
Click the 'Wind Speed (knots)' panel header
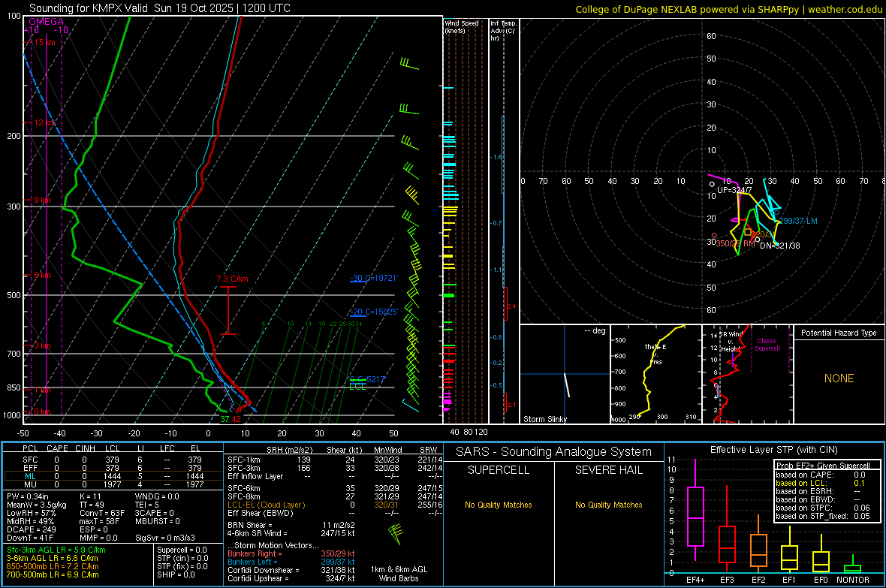pos(462,26)
